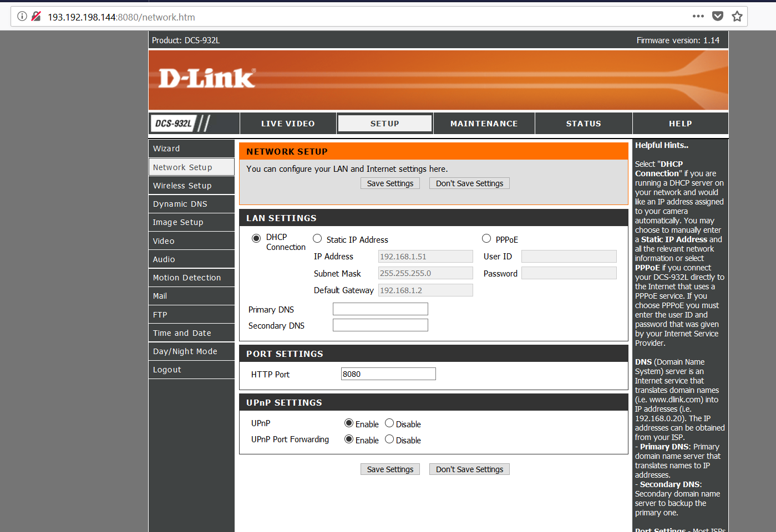Click the PORT SETTINGS section heading
This screenshot has width=776, height=532.
pyautogui.click(x=285, y=354)
